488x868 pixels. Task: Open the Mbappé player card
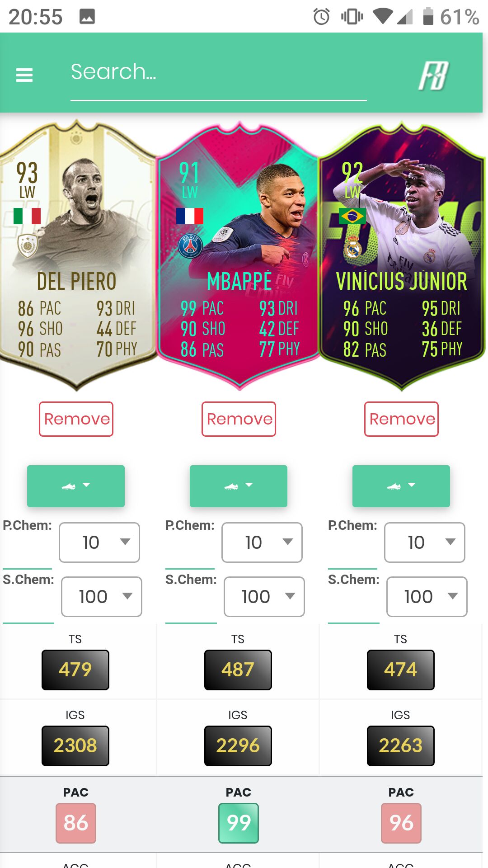(239, 256)
